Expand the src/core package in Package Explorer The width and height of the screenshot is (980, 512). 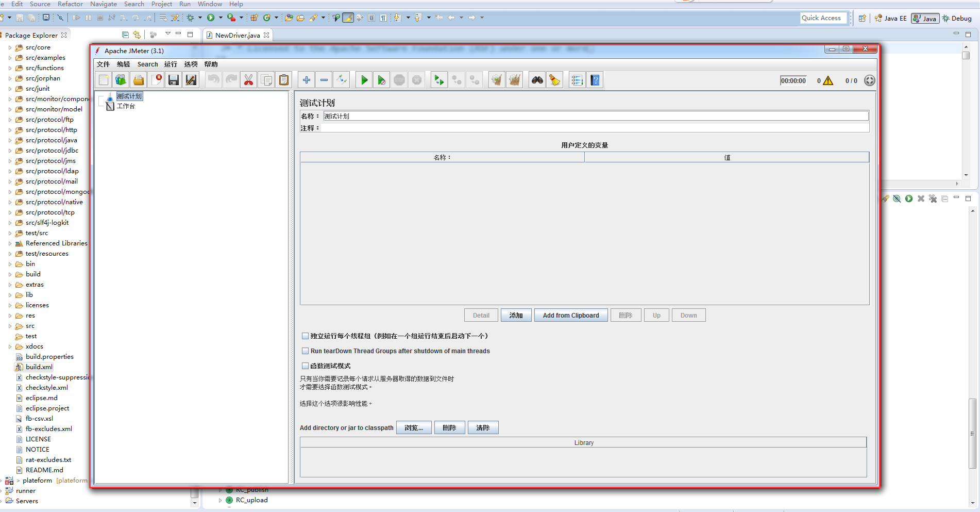tap(10, 47)
